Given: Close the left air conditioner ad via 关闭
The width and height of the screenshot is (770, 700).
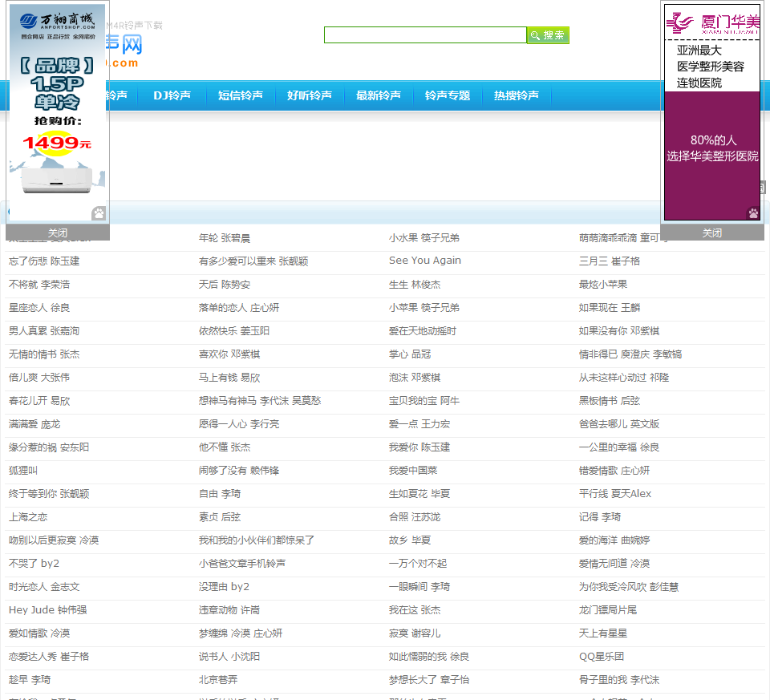Looking at the screenshot, I should point(58,233).
